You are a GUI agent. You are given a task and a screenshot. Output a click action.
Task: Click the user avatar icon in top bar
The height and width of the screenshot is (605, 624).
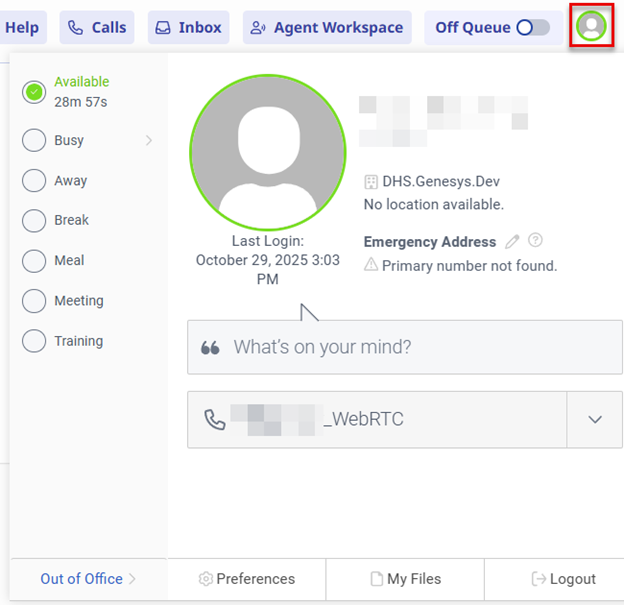click(591, 27)
